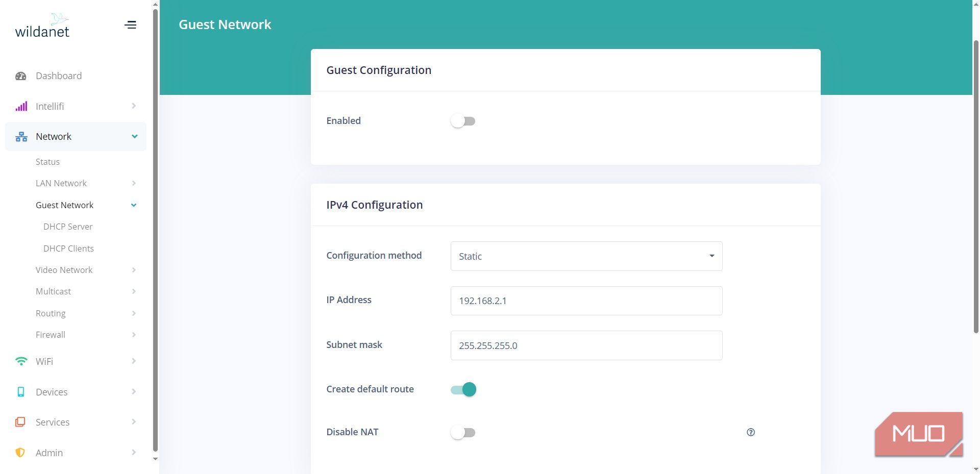Collapse the Network section chevron
Viewport: 980px width, 474px height.
click(135, 136)
